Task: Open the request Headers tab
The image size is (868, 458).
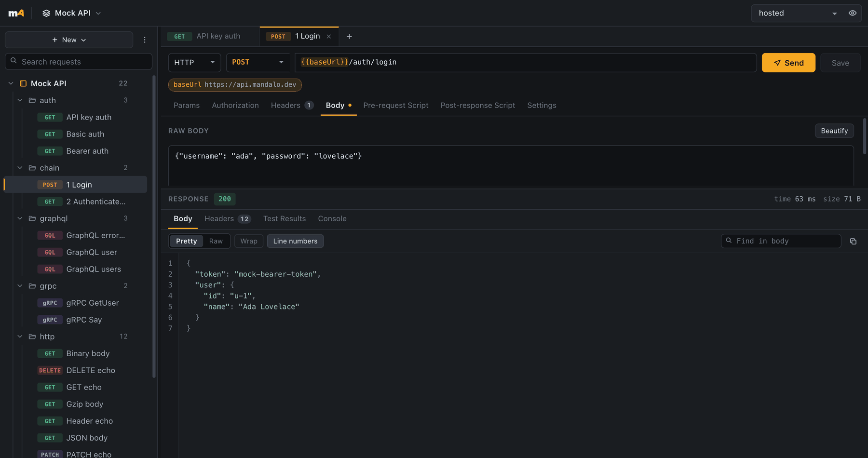Action: (x=292, y=105)
